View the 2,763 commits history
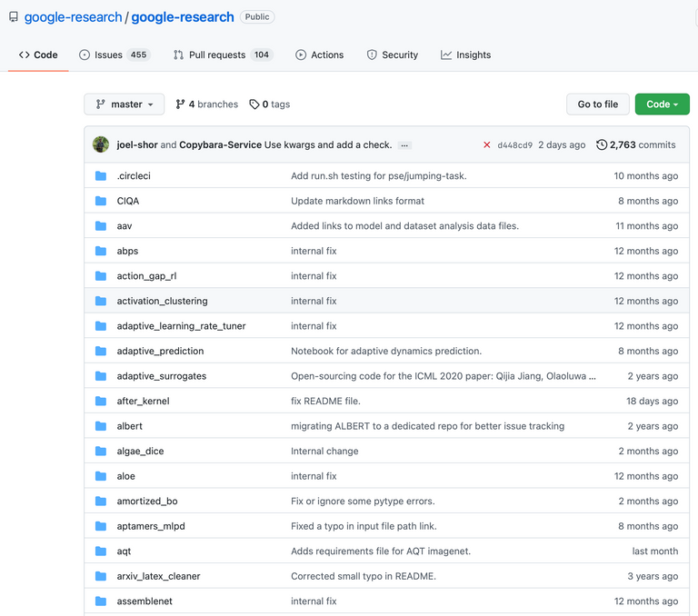Image resolution: width=698 pixels, height=616 pixels. tap(636, 144)
